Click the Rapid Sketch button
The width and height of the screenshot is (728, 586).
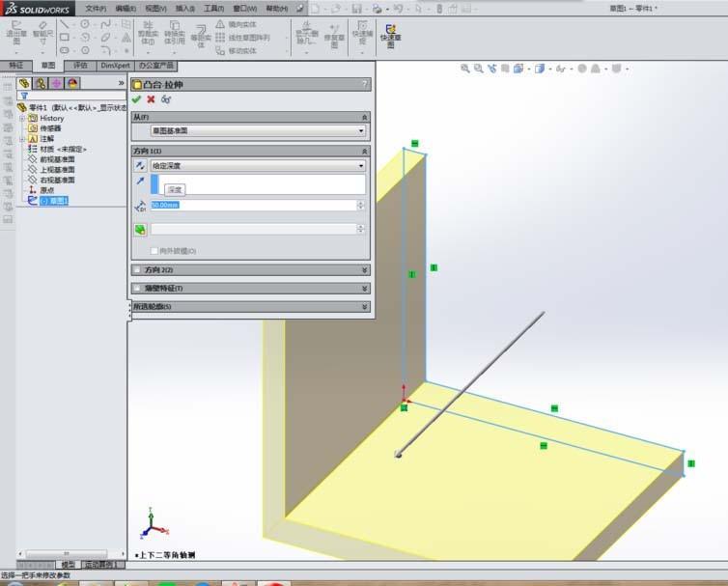tap(390, 37)
